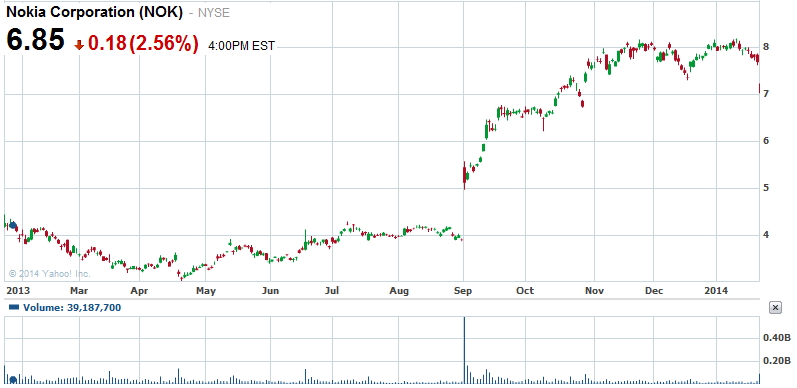Click the NYSE exchange label

213,13
